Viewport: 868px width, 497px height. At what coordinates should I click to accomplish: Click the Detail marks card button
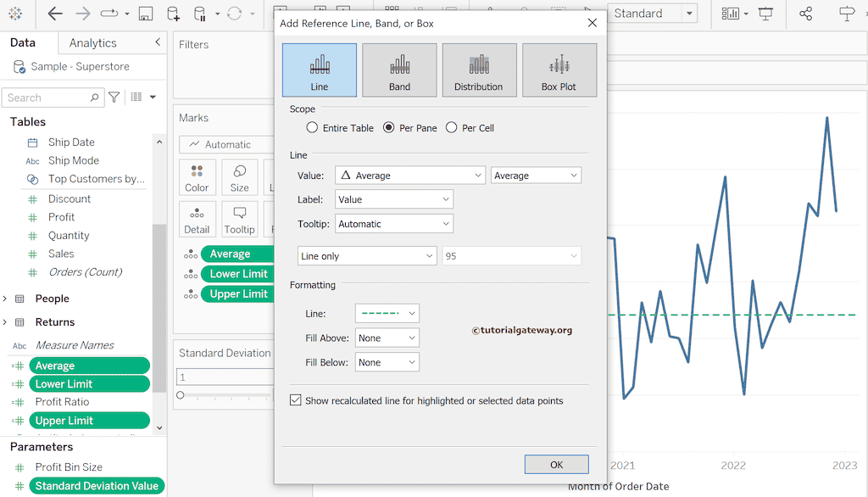[x=197, y=220]
